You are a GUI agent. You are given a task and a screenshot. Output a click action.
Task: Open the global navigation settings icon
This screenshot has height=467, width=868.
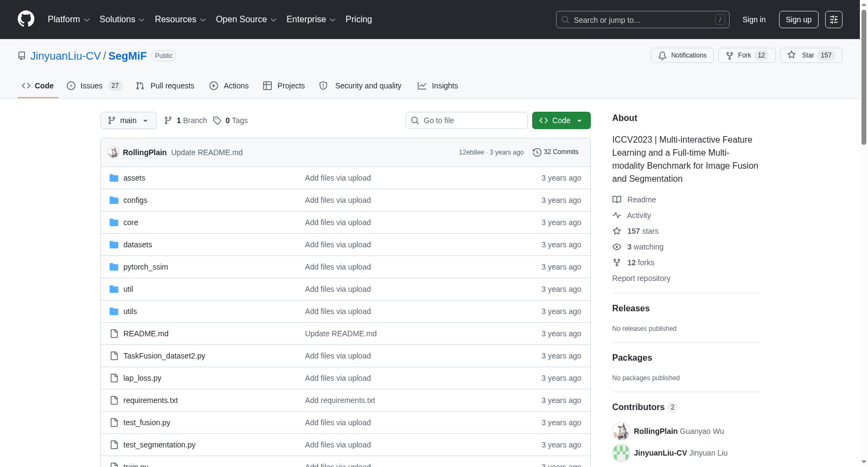tap(834, 20)
